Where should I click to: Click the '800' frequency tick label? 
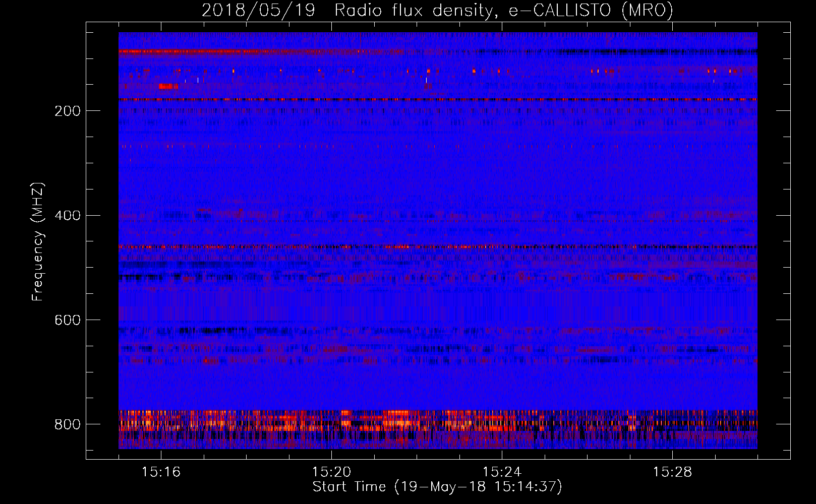(68, 424)
